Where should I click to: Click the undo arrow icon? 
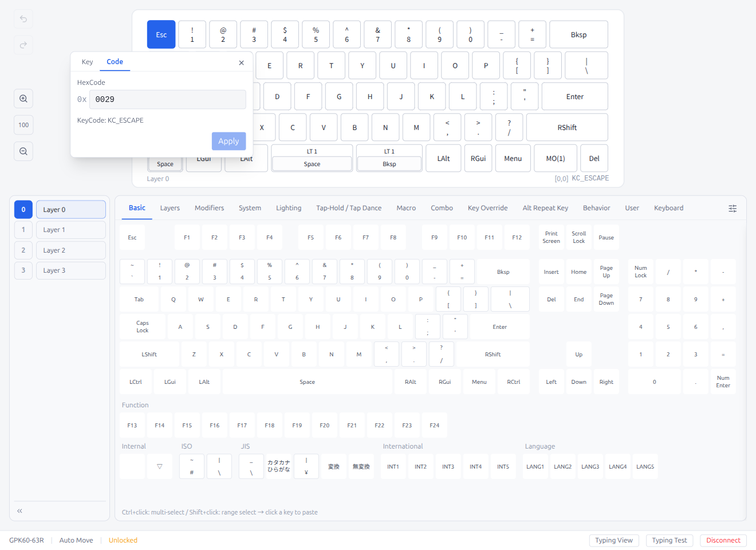tap(23, 19)
